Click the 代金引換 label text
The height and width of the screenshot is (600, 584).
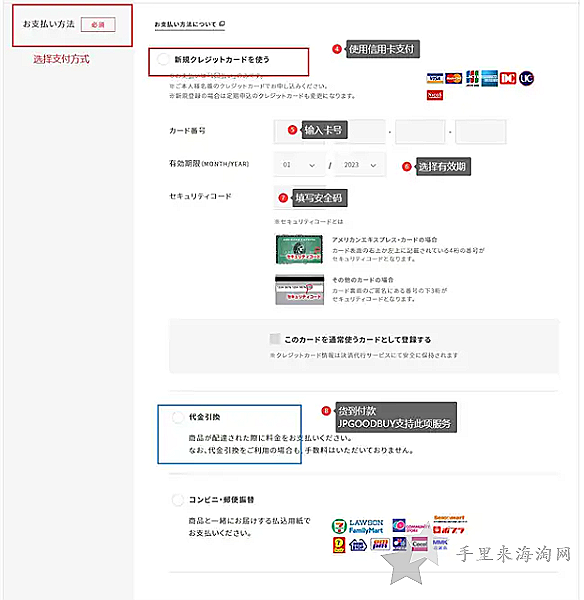pos(204,417)
